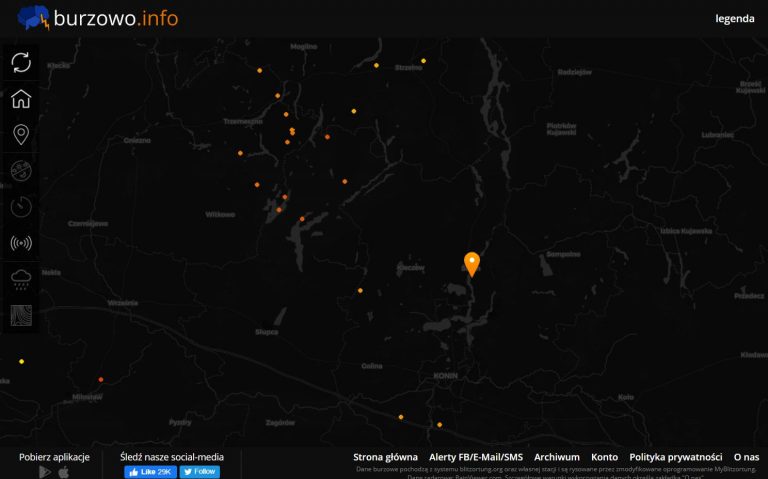Open the radar timer icon
Viewport: 768px width, 479px height.
coord(21,207)
